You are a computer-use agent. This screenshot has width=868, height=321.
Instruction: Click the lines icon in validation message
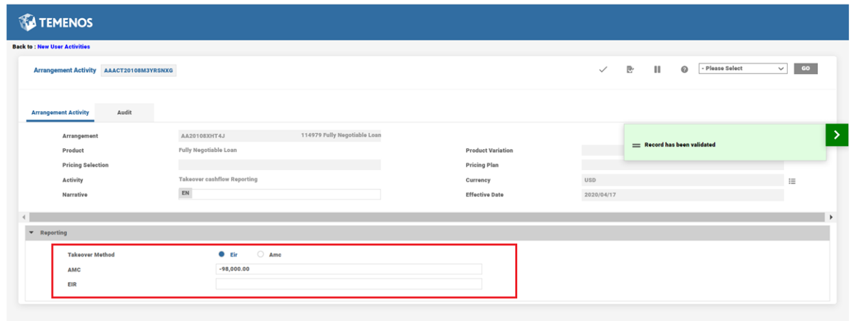coord(636,145)
